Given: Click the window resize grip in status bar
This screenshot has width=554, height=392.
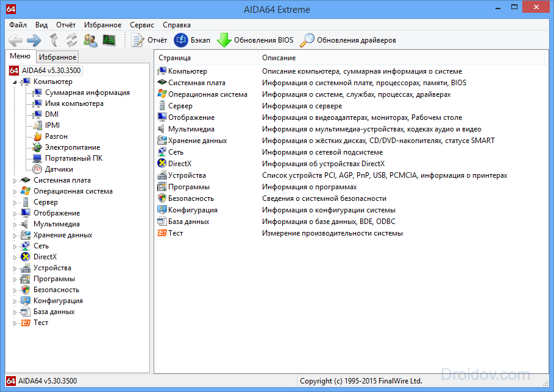Looking at the screenshot, I should tap(545, 383).
